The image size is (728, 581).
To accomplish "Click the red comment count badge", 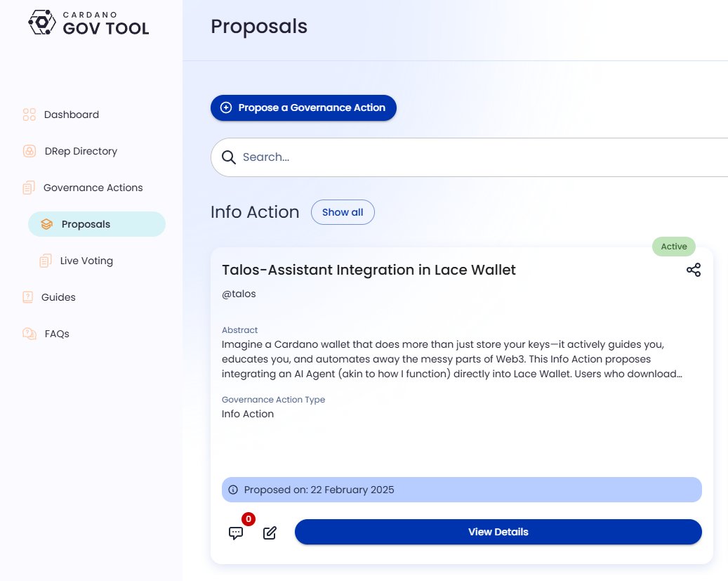I will pyautogui.click(x=249, y=518).
